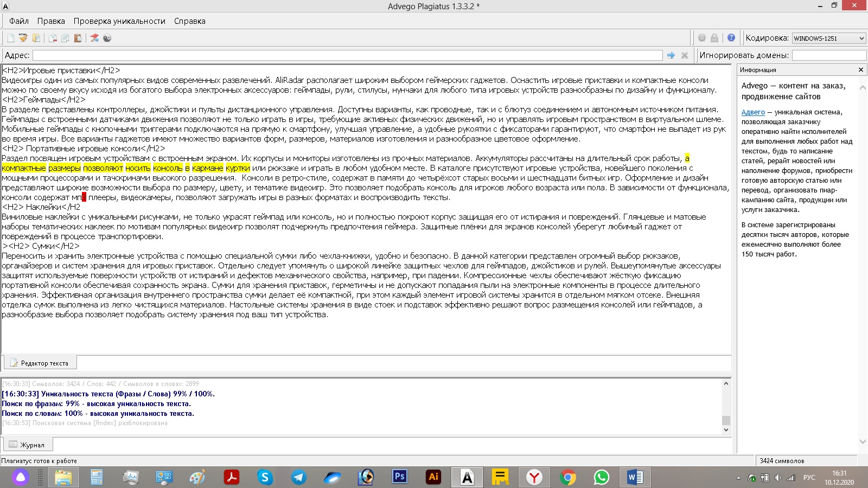Cancel loading with the grey X icon
Image resolution: width=868 pixels, height=488 pixels.
(685, 55)
